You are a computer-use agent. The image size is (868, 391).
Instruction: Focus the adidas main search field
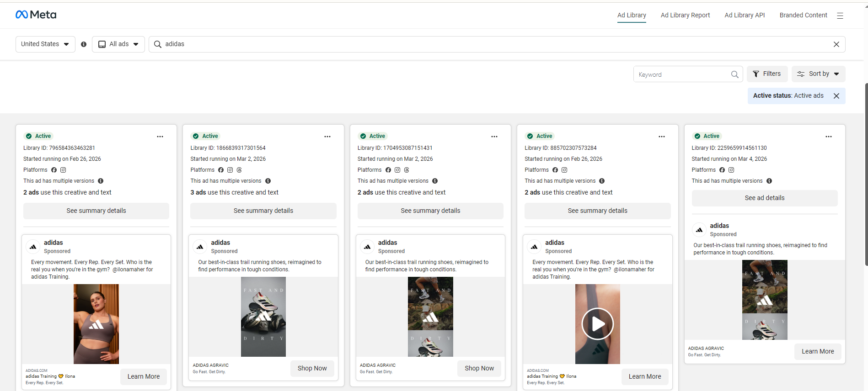(x=497, y=44)
